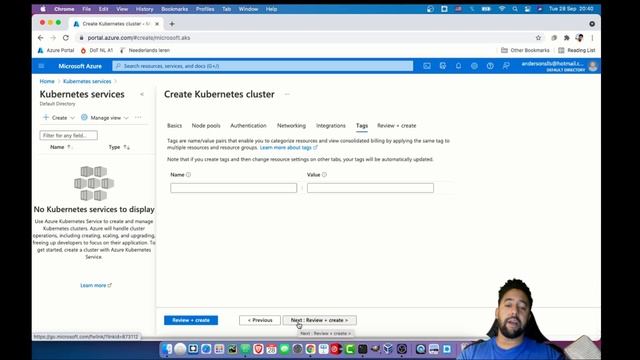
Task: Open a new Chrome tab
Action: pyautogui.click(x=172, y=24)
